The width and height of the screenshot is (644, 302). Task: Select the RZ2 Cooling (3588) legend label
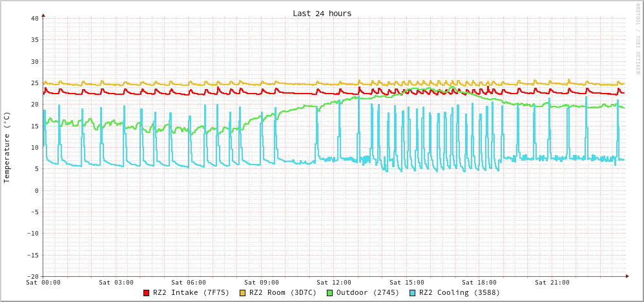pos(459,292)
